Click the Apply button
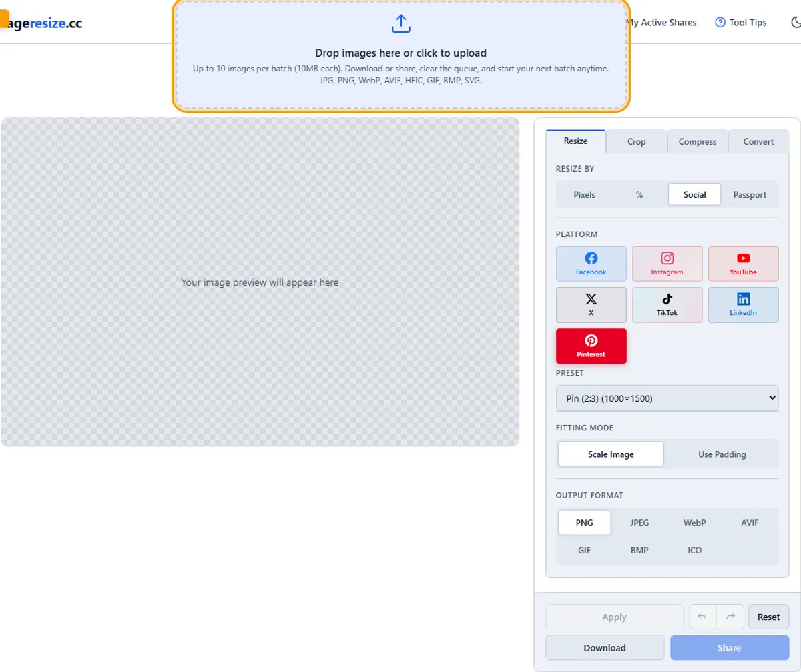Screen dimensions: 801x672 pyautogui.click(x=614, y=617)
